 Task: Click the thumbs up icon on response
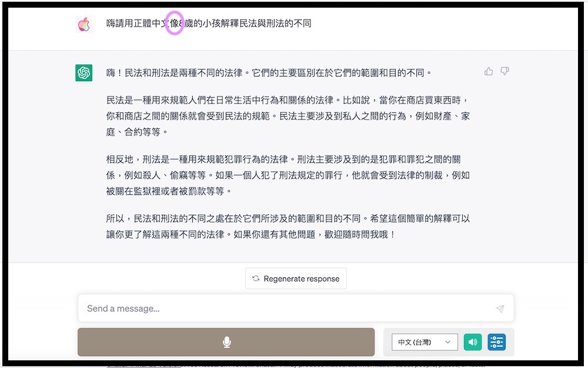point(489,71)
